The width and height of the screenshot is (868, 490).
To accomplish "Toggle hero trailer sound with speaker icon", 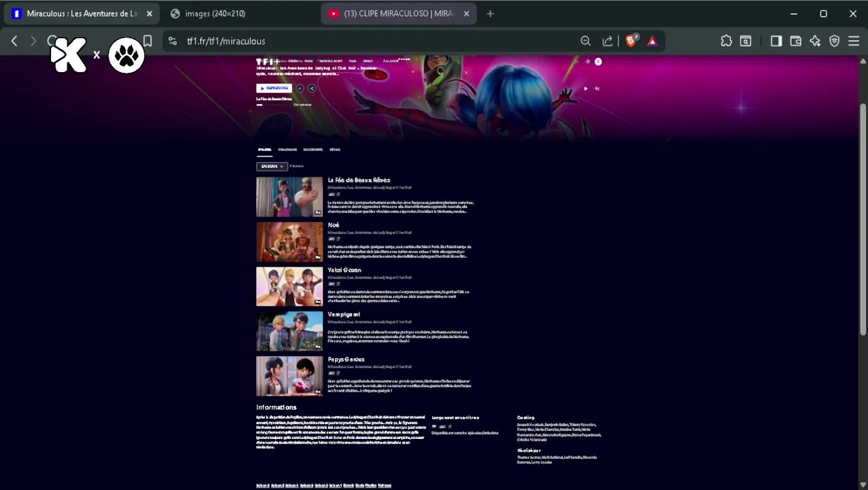I will tap(597, 88).
